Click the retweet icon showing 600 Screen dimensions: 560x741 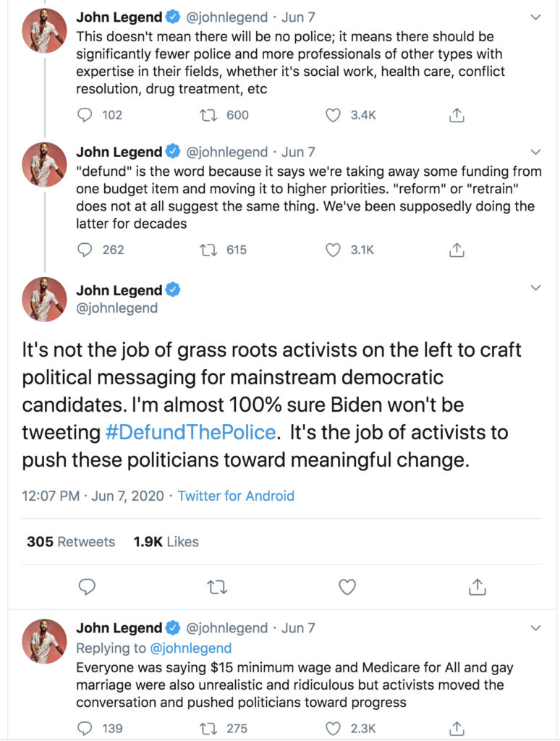pos(209,114)
